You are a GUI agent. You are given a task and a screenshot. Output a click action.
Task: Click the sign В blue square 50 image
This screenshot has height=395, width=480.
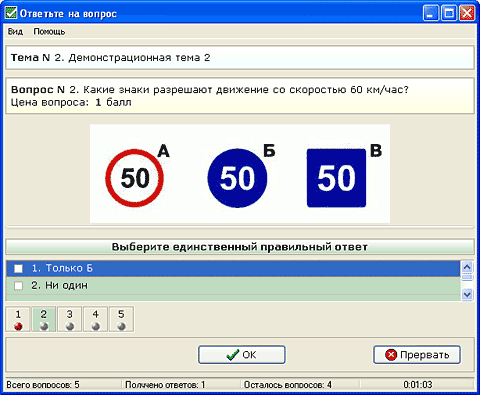click(x=336, y=178)
